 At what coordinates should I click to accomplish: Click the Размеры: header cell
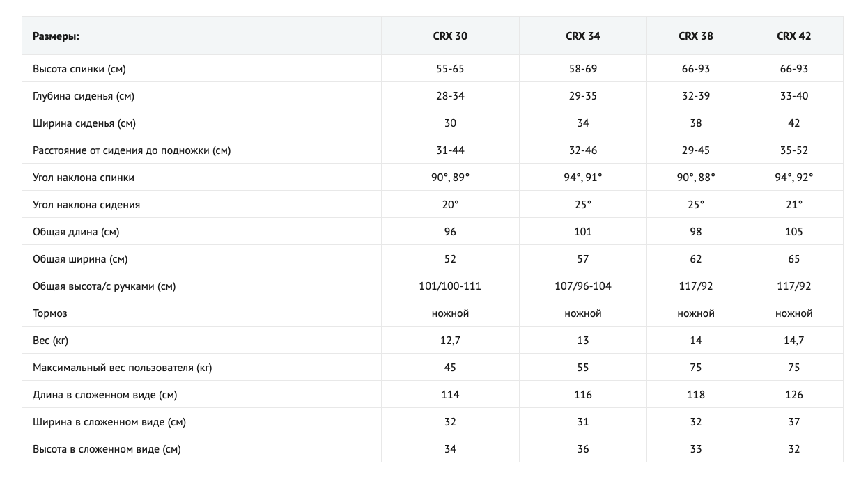56,36
